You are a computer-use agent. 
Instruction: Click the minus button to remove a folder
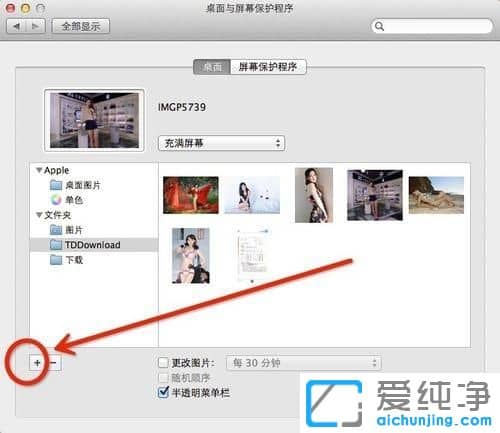pos(55,363)
